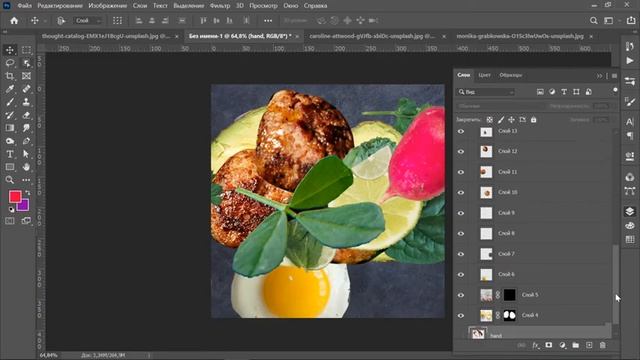
Task: Select the Brush tool
Action: click(10, 102)
